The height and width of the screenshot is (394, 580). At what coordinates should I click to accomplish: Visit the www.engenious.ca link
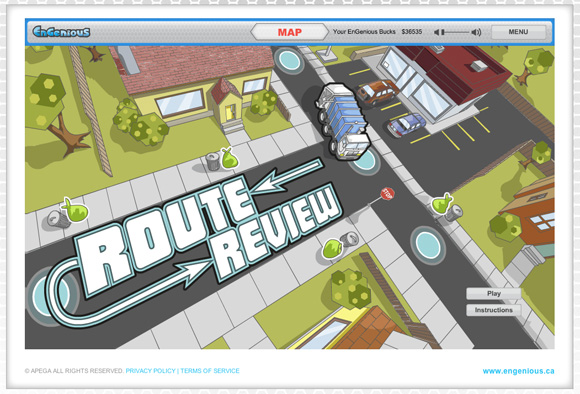coord(518,371)
